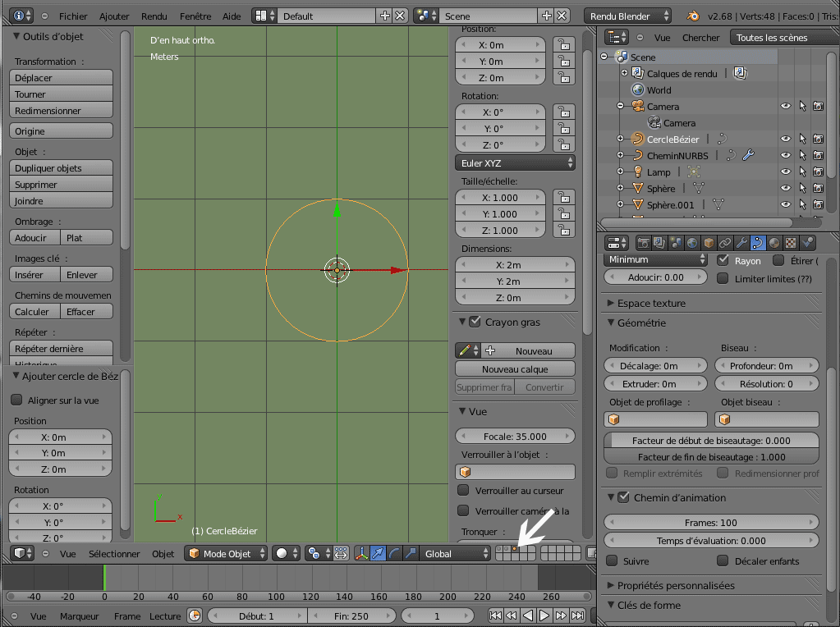The image size is (840, 627).
Task: Open the Render properties tab (camera icon)
Action: tap(644, 243)
